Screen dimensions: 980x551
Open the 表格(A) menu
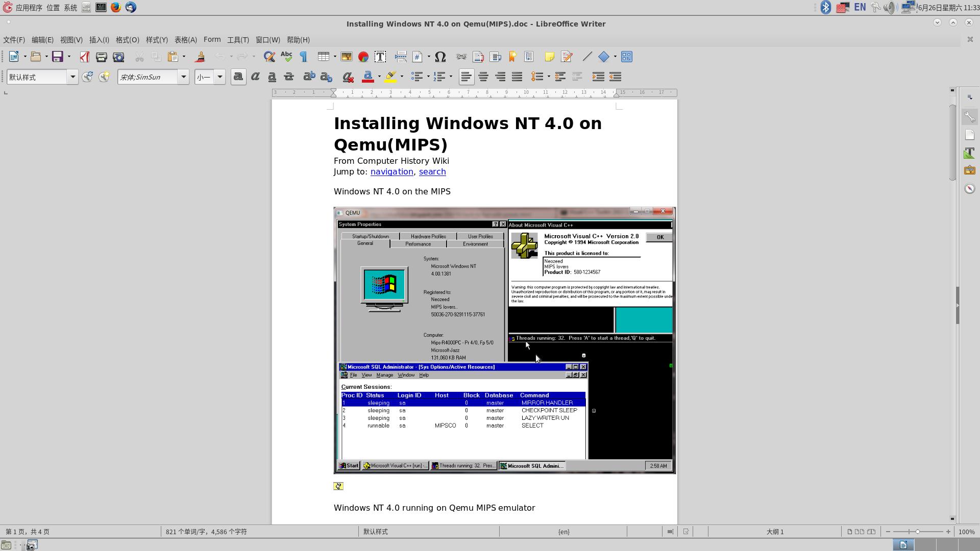coord(185,40)
